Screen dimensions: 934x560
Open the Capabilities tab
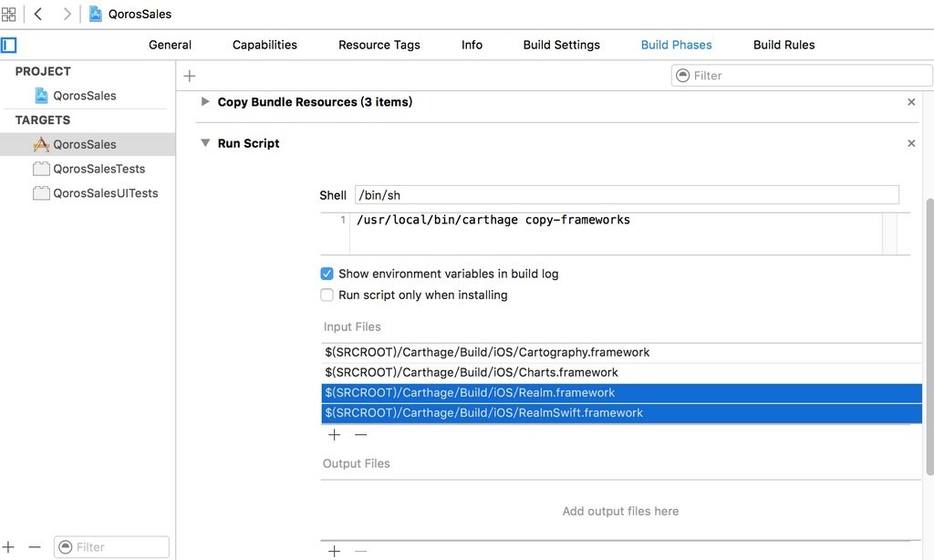[x=265, y=45]
